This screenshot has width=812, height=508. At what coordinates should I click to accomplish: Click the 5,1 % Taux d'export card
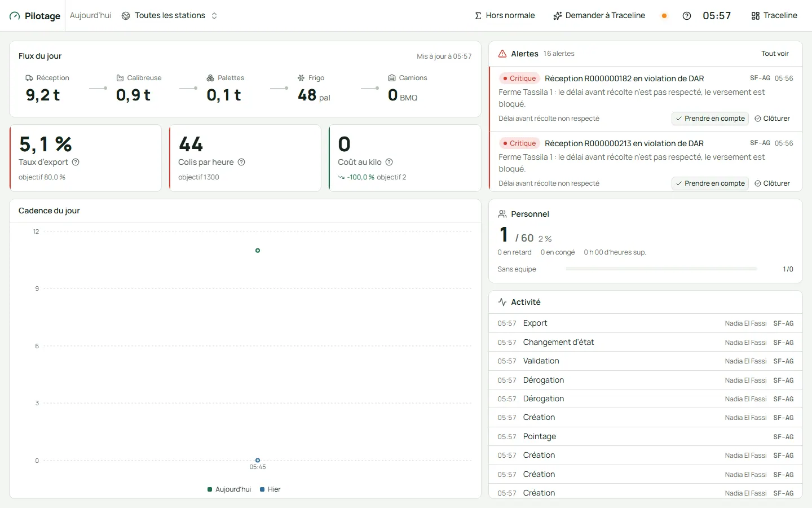[x=86, y=158]
